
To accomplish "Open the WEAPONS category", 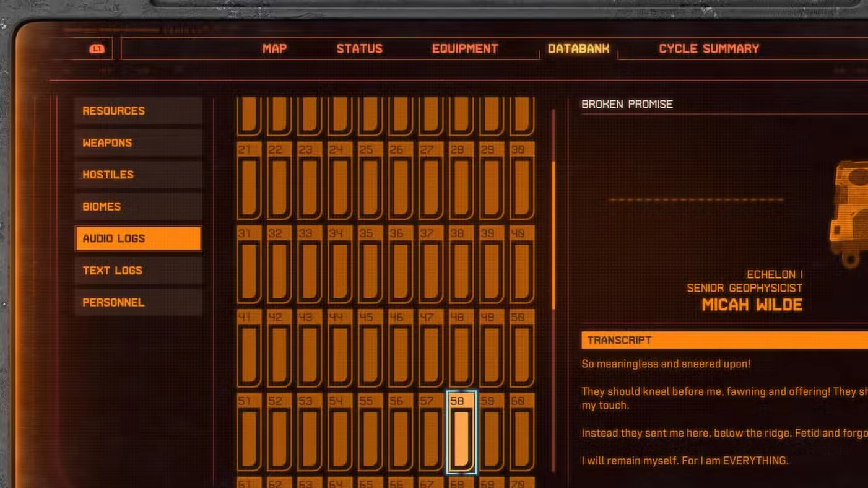I will click(139, 143).
